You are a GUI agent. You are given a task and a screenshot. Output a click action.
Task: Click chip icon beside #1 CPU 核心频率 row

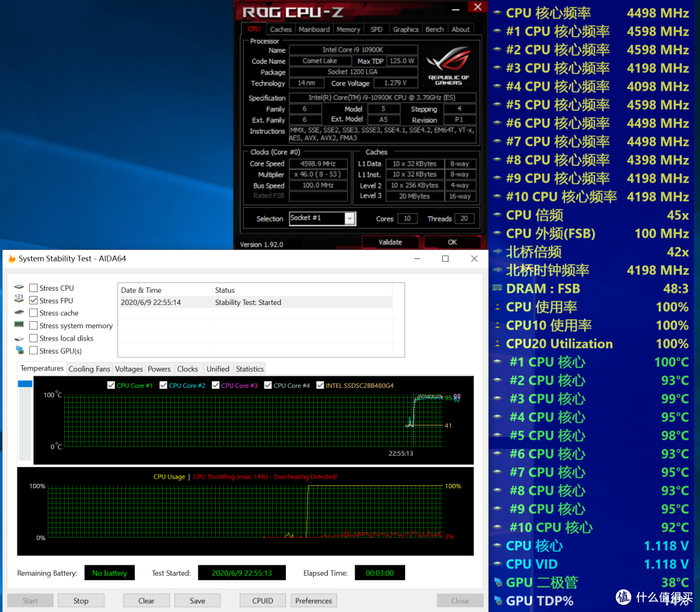pyautogui.click(x=497, y=31)
